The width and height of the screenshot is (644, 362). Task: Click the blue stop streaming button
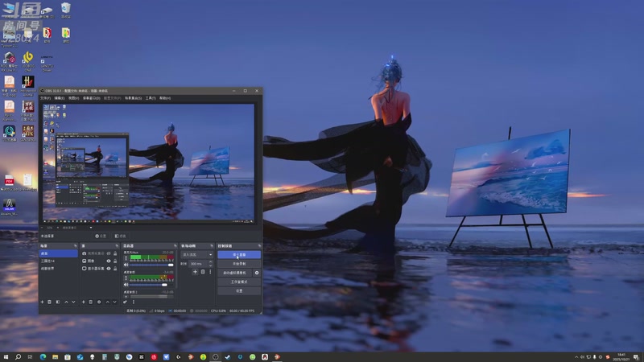coord(239,255)
